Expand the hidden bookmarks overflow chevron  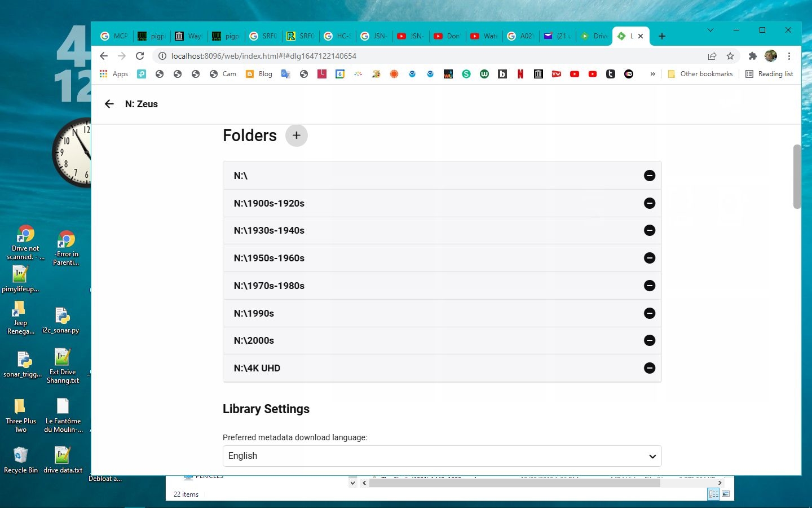pyautogui.click(x=652, y=74)
